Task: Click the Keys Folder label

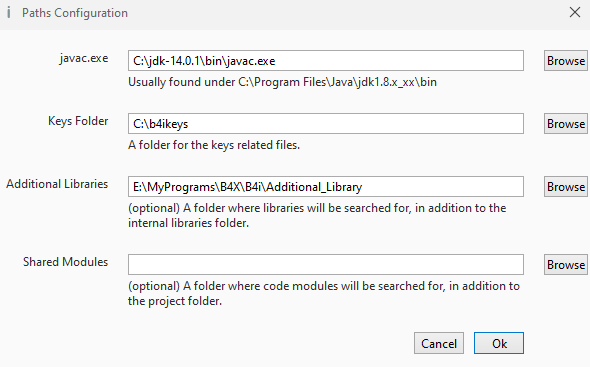Action: pyautogui.click(x=78, y=121)
